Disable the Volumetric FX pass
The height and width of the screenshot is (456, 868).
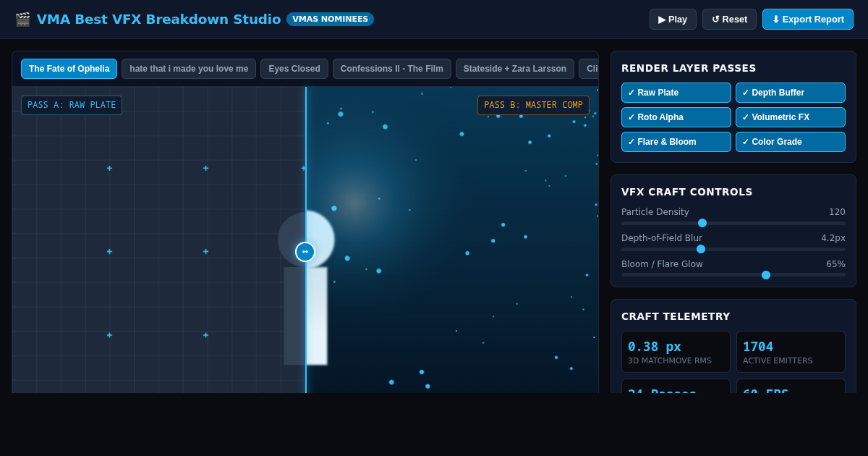(x=791, y=117)
